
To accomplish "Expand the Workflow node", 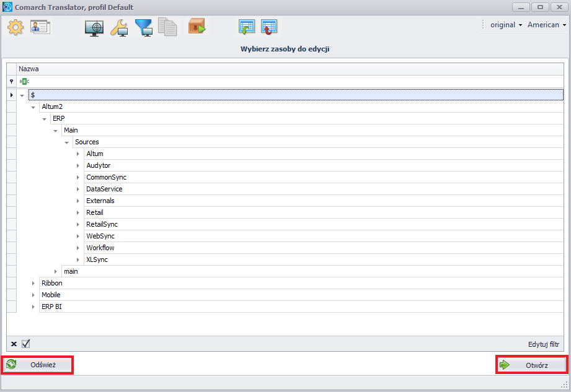I will click(77, 248).
